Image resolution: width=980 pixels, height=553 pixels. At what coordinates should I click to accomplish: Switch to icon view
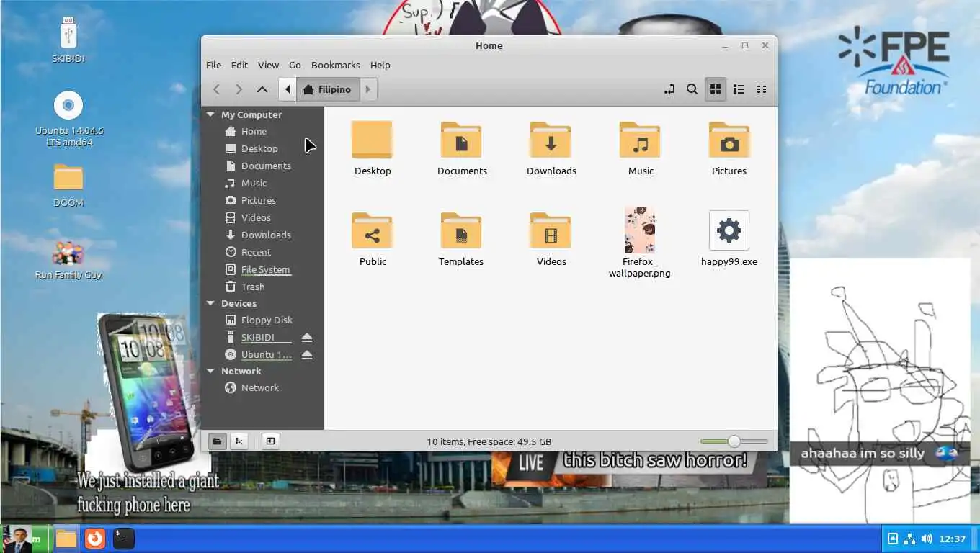(x=716, y=89)
